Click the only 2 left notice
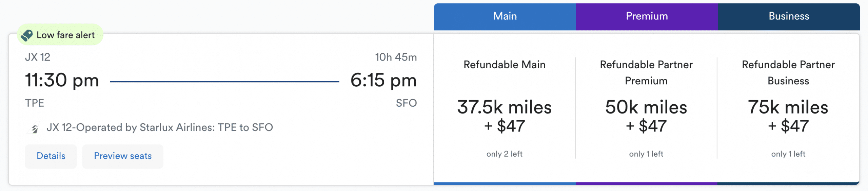The height and width of the screenshot is (191, 868). tap(505, 154)
